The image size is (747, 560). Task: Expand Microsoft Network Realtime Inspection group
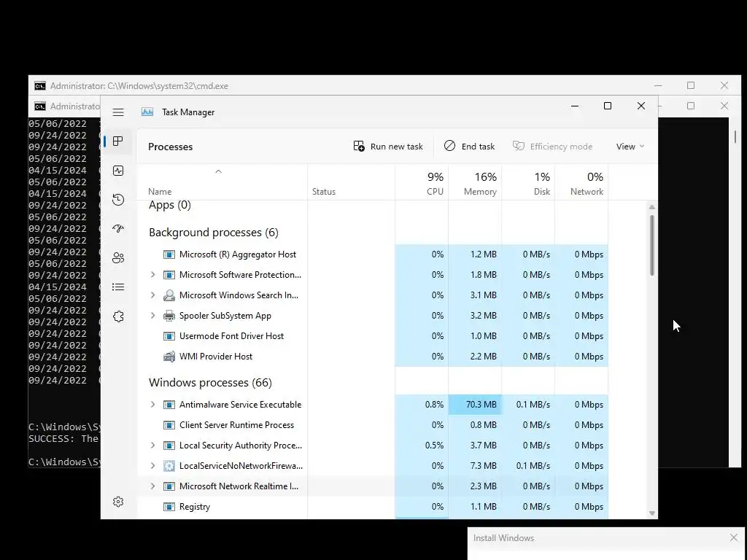pyautogui.click(x=152, y=486)
